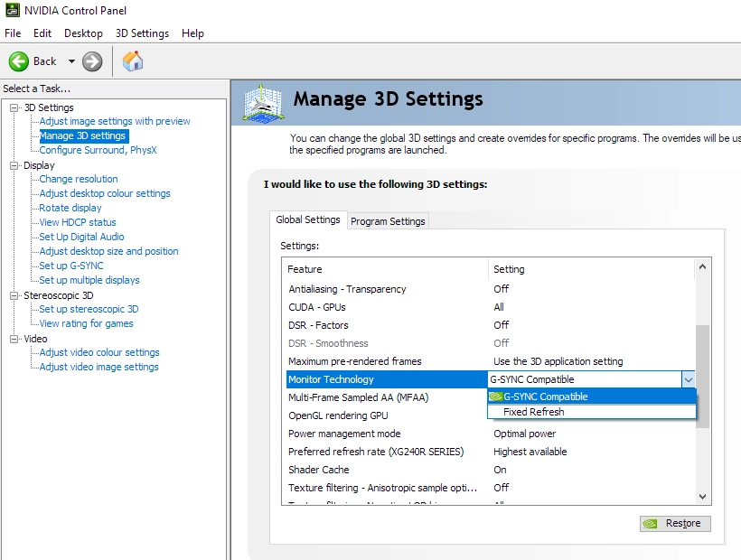Open Change resolution page
Screen dimensions: 741x560
[x=79, y=179]
